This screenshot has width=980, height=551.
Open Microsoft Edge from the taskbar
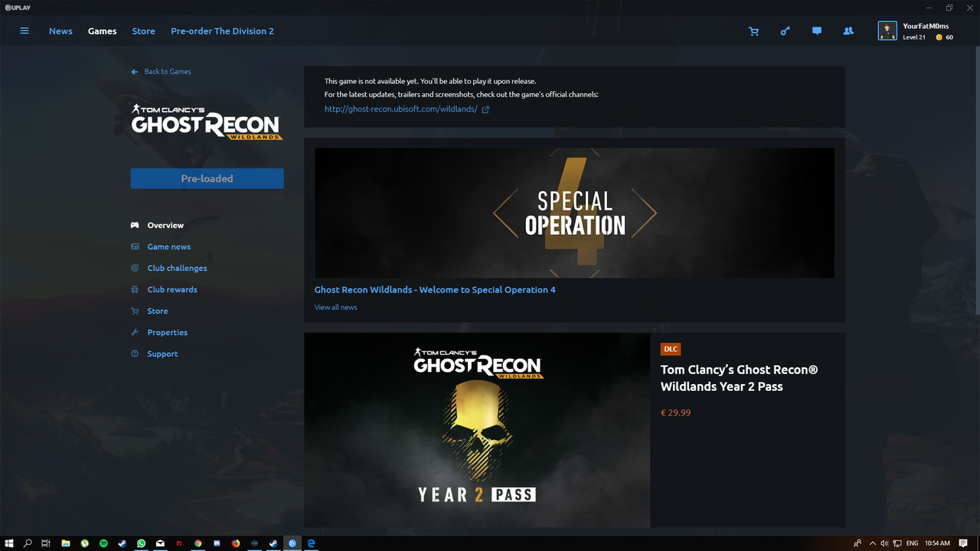tap(311, 543)
